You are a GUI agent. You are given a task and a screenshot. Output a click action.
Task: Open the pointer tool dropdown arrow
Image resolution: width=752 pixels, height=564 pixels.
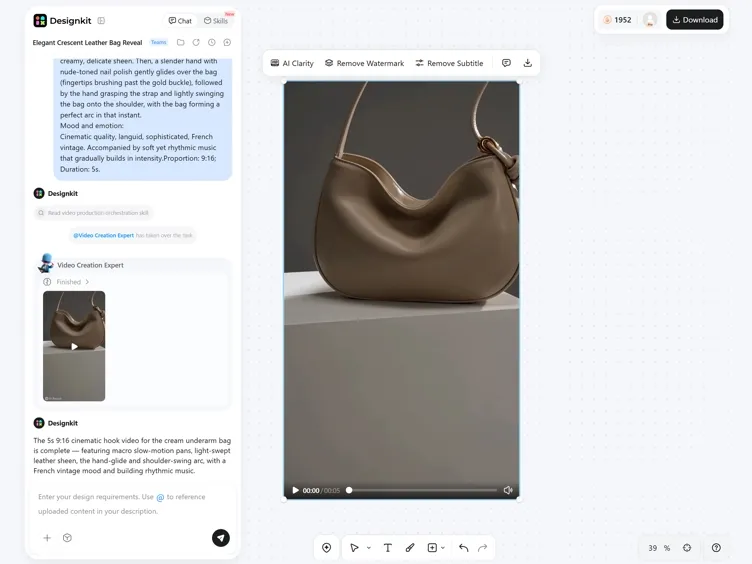point(369,548)
